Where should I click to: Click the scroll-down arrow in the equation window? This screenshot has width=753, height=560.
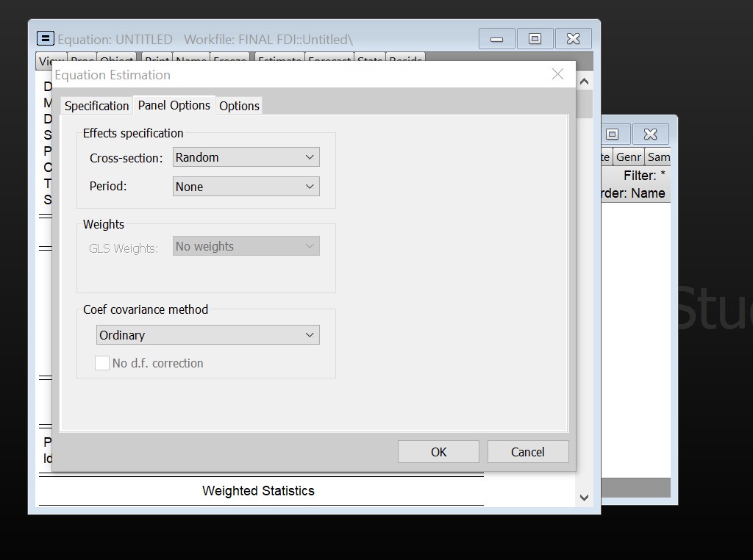click(585, 498)
